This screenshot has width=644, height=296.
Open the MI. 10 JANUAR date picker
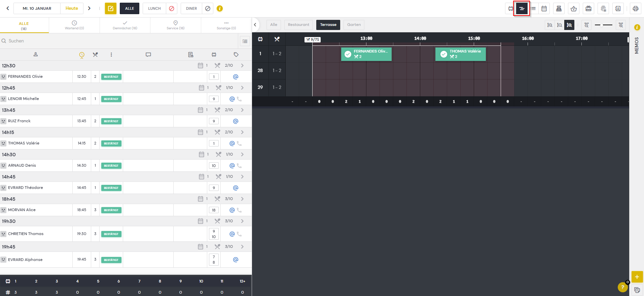click(37, 8)
